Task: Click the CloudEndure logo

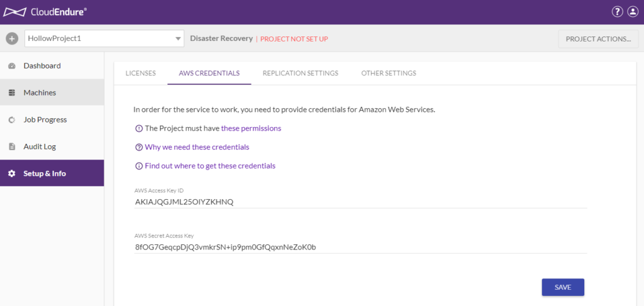Action: (45, 12)
